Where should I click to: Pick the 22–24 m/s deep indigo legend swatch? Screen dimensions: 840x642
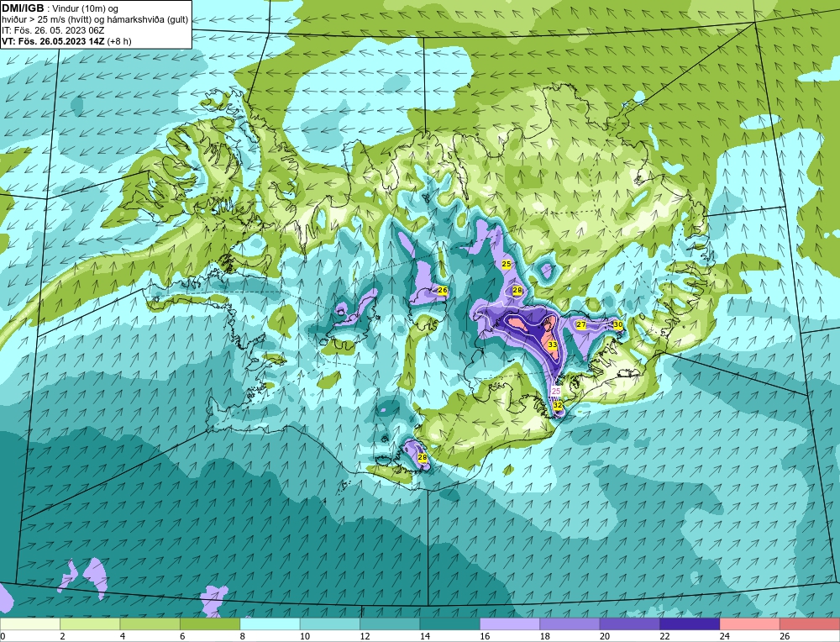click(x=690, y=624)
